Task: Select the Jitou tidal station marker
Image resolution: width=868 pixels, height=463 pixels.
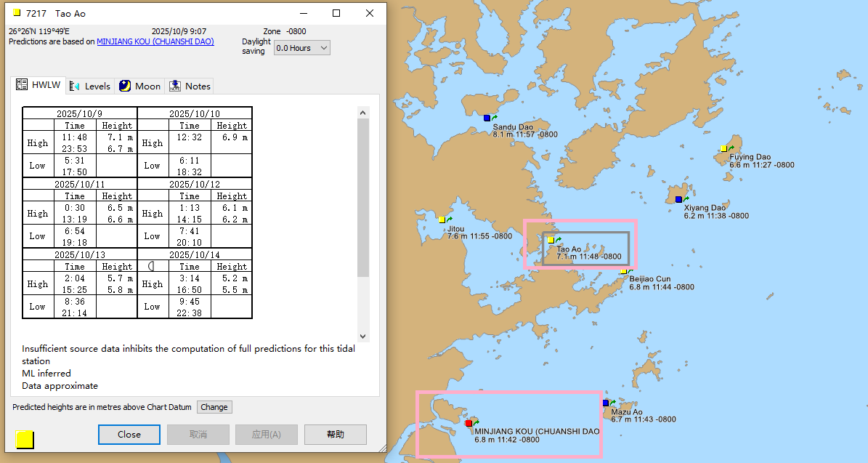Action: click(x=442, y=220)
